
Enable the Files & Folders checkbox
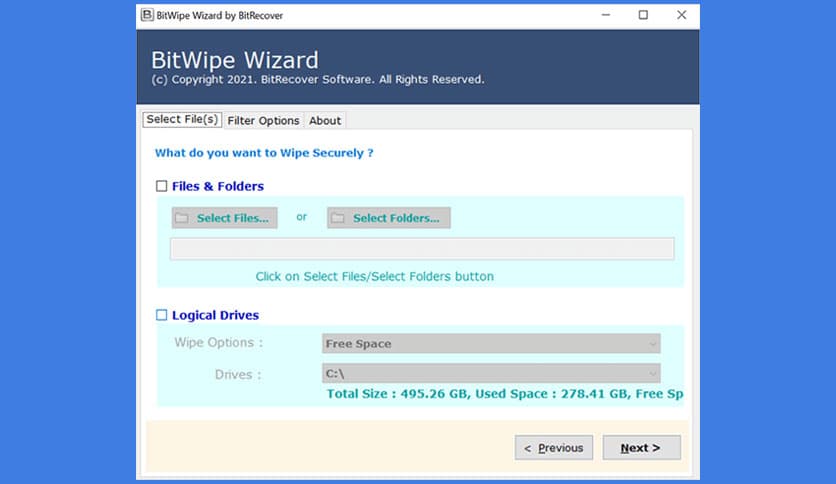[162, 186]
